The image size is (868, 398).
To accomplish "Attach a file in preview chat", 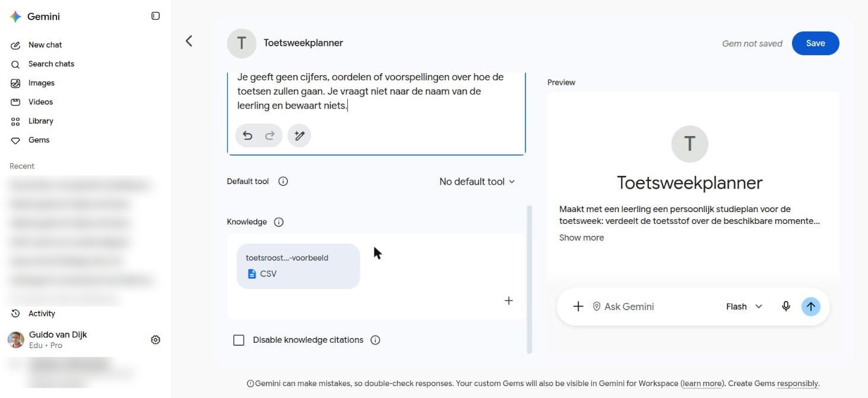I will [578, 307].
